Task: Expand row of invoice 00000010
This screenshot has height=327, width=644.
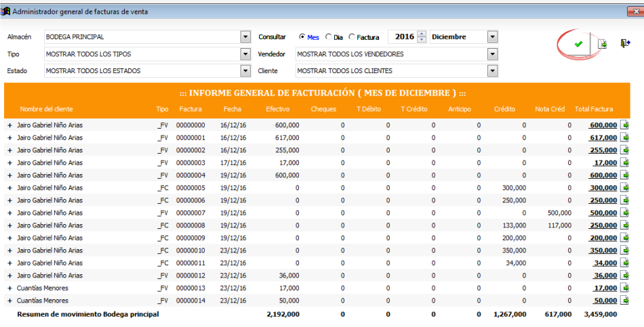Action: 10,250
